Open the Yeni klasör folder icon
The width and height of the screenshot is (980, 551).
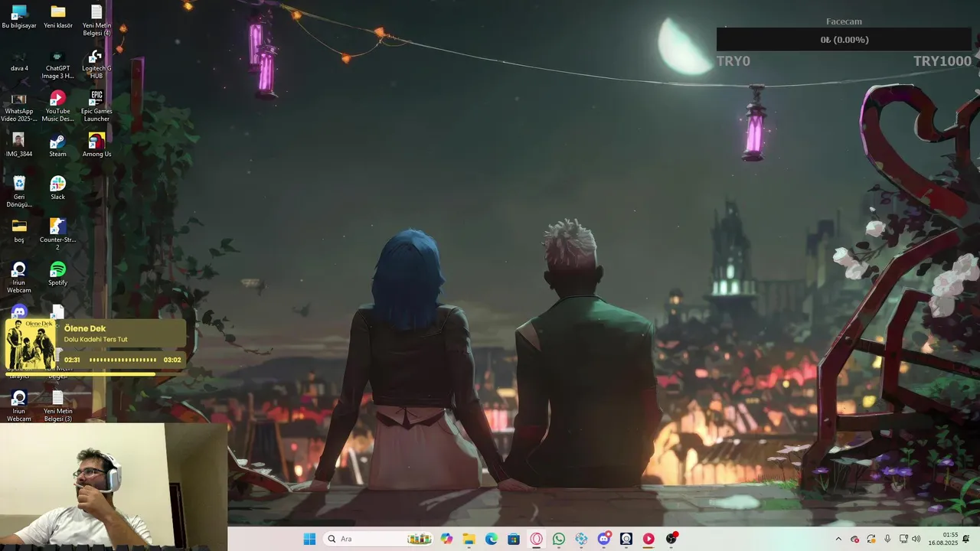(58, 17)
